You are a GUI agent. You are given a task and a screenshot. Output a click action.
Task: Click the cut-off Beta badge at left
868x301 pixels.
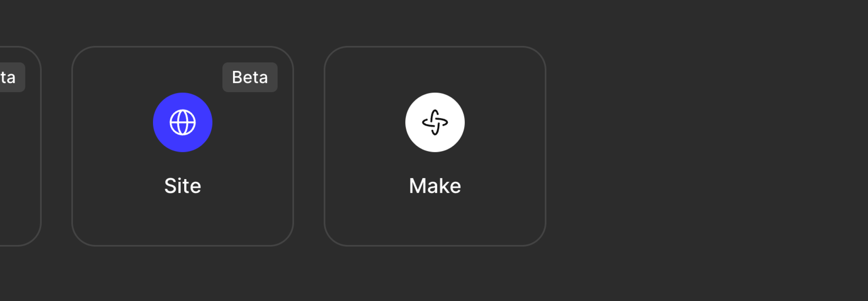(x=12, y=77)
